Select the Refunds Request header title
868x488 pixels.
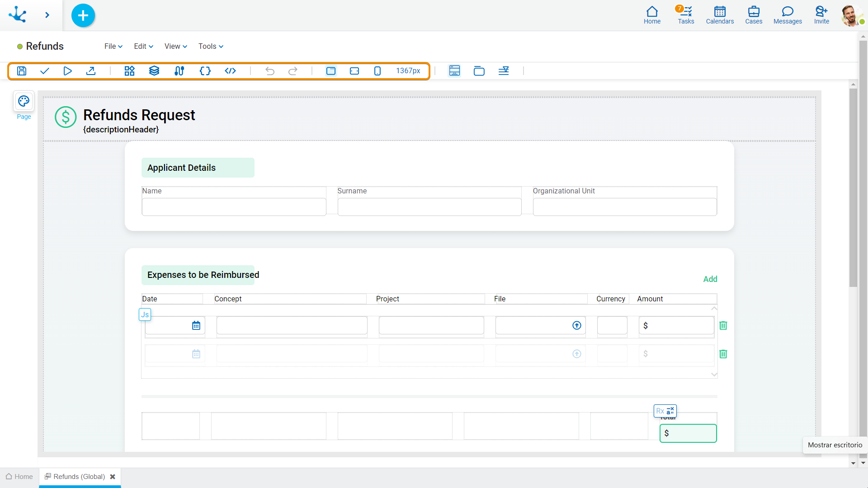(x=139, y=115)
